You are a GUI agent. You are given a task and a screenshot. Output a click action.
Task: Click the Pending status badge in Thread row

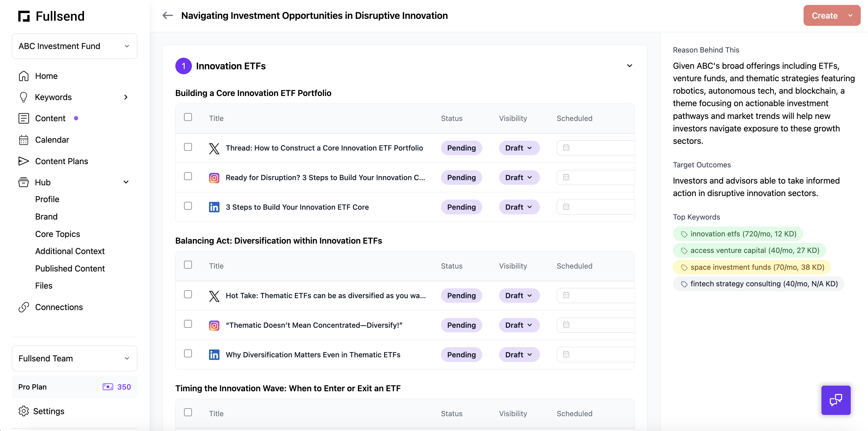pyautogui.click(x=461, y=148)
